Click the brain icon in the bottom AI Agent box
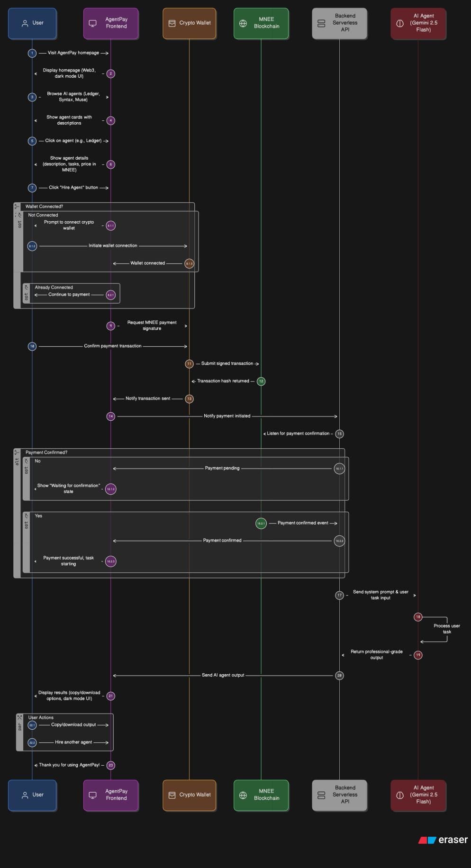The height and width of the screenshot is (868, 471). pyautogui.click(x=400, y=795)
